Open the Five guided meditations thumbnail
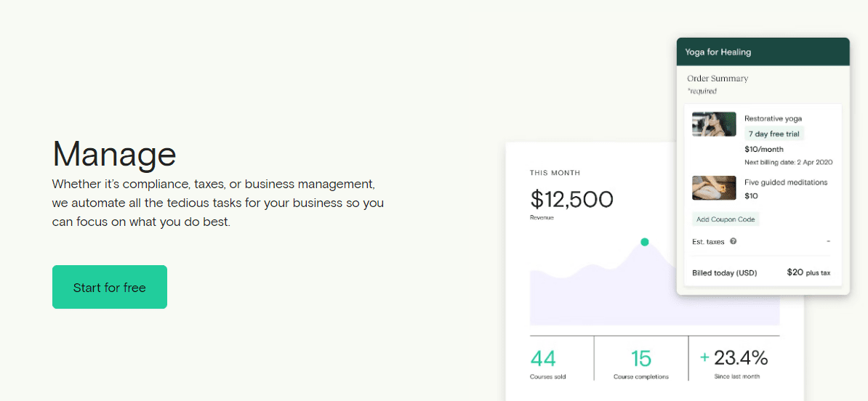This screenshot has height=401, width=868. 714,188
